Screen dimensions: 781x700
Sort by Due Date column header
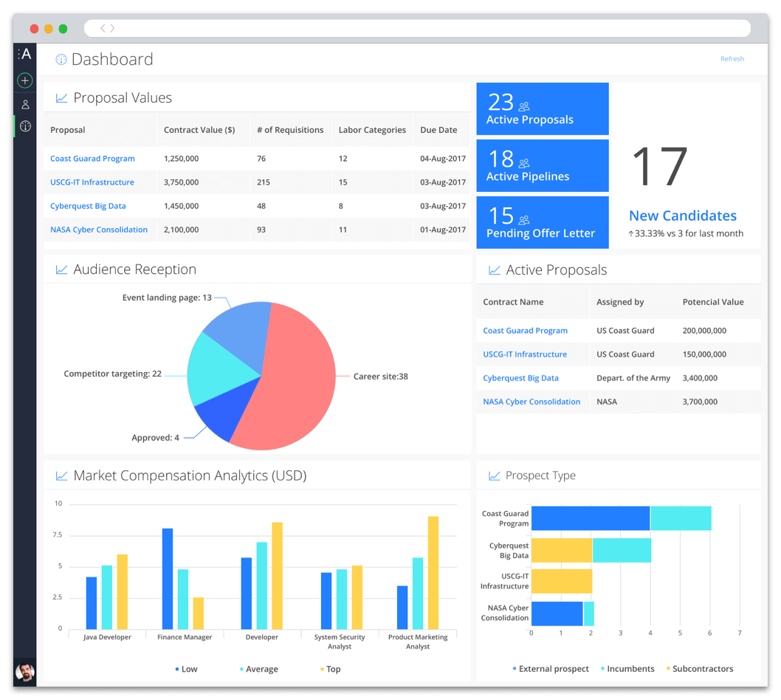coord(438,130)
